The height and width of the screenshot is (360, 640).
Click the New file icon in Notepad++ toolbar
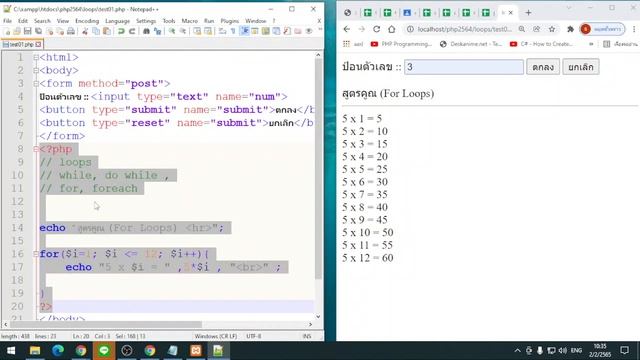pos(7,31)
